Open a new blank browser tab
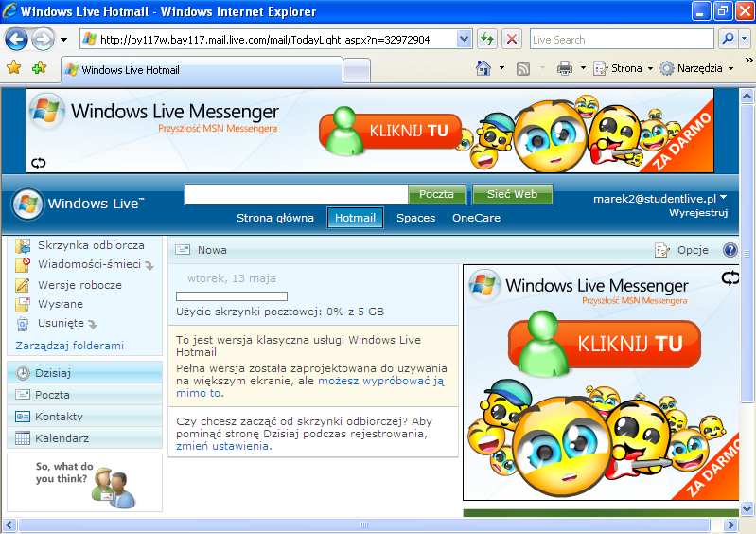Image resolution: width=756 pixels, height=534 pixels. [357, 71]
